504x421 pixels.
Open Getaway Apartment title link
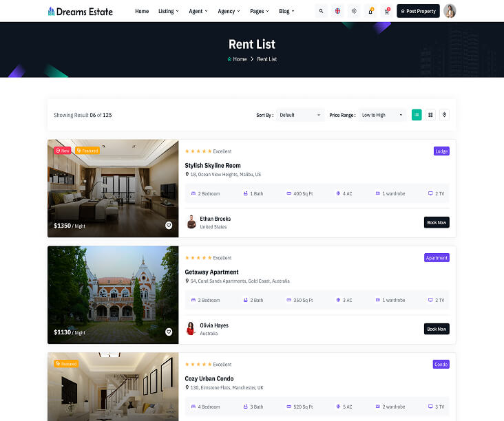pyautogui.click(x=211, y=272)
